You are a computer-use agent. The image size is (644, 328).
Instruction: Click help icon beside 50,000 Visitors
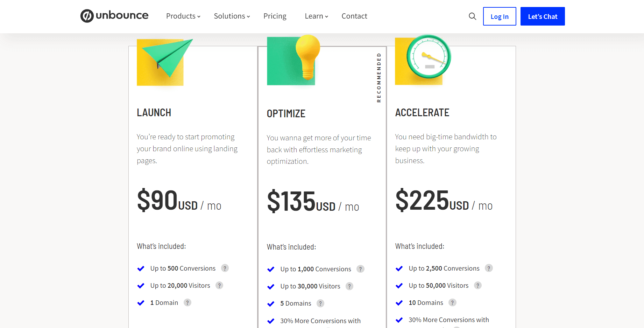(x=477, y=285)
